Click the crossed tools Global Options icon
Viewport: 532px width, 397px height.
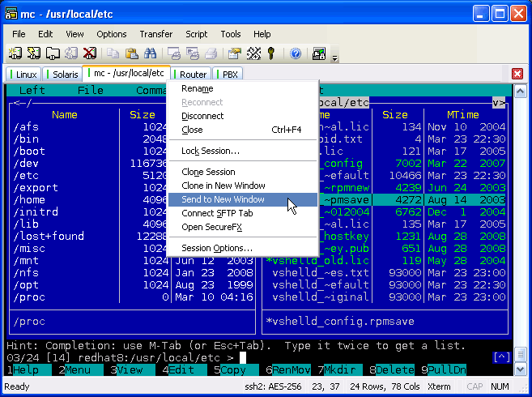point(253,53)
